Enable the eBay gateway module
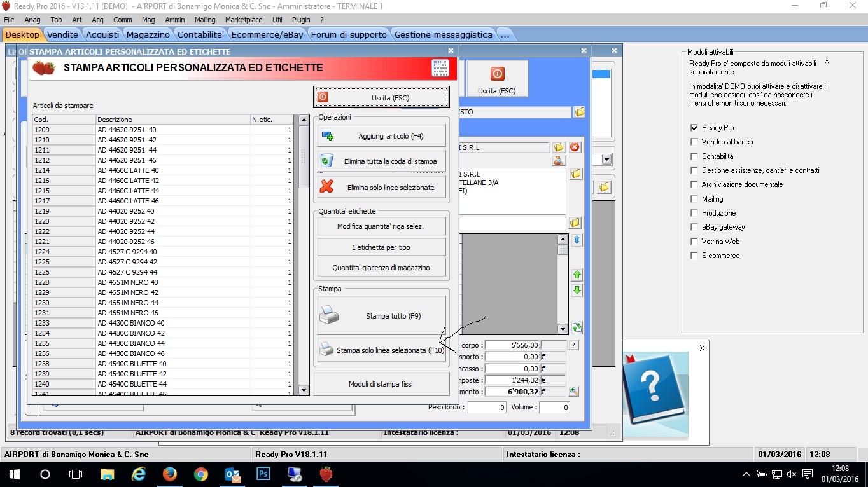 point(694,227)
